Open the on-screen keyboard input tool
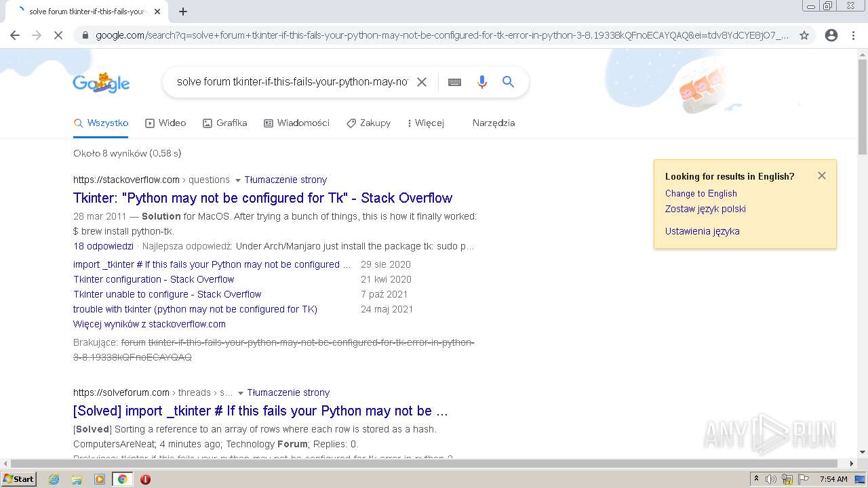The height and width of the screenshot is (488, 868). click(x=454, y=82)
